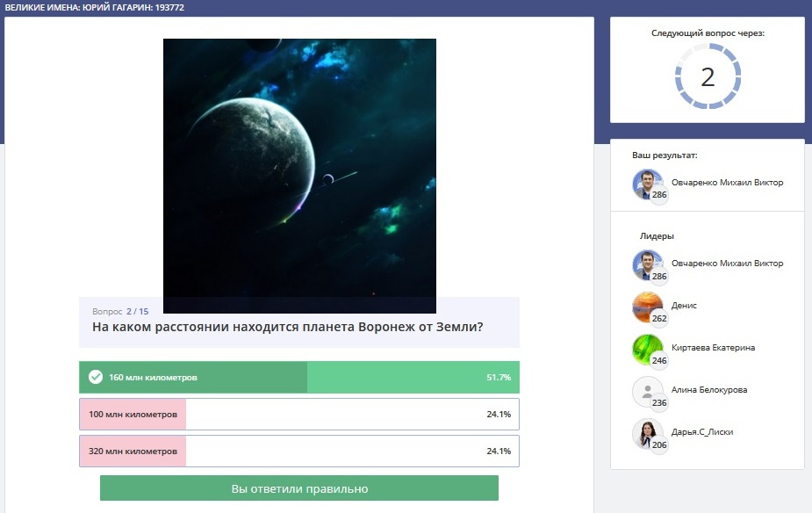Click the "ВЕЛИКИЕ ИМЕНА: ЮРИЙ ГАГАРИН: 193772" title
The height and width of the screenshot is (513, 812).
(x=94, y=8)
